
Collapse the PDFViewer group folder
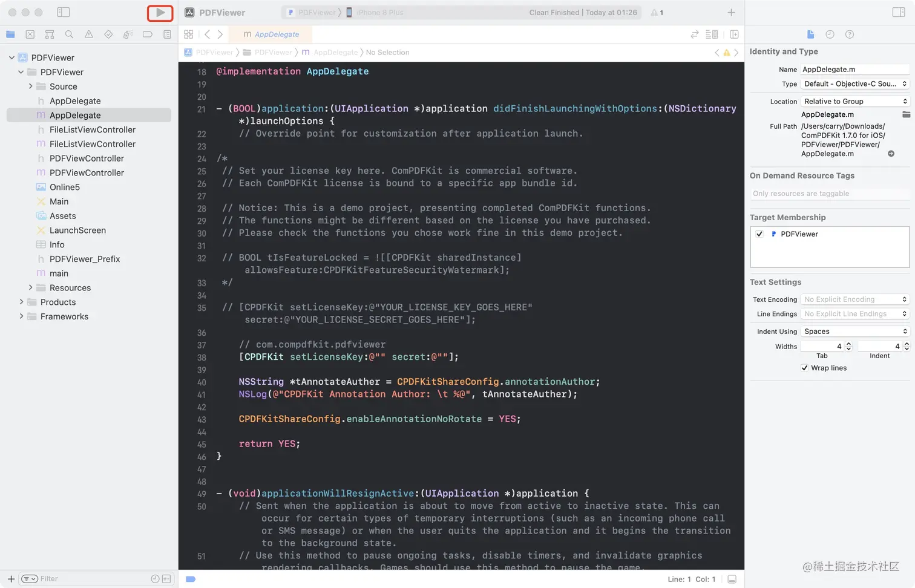pyautogui.click(x=21, y=72)
